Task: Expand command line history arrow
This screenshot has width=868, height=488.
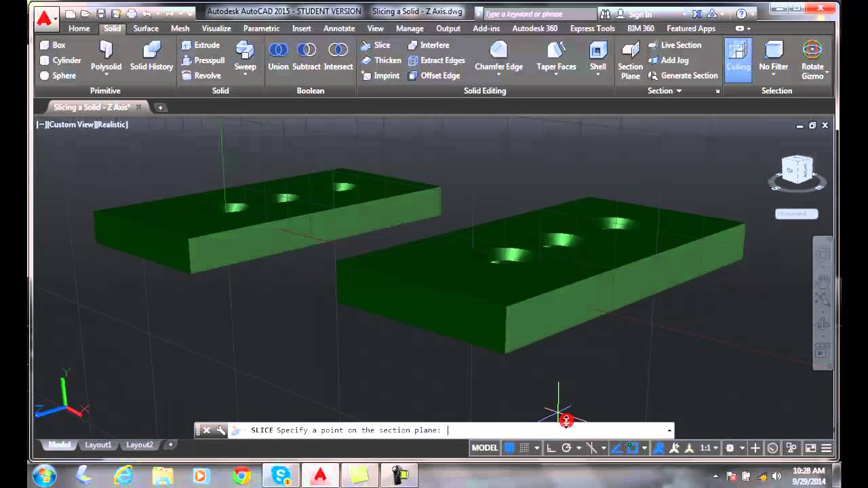Action: tap(669, 430)
